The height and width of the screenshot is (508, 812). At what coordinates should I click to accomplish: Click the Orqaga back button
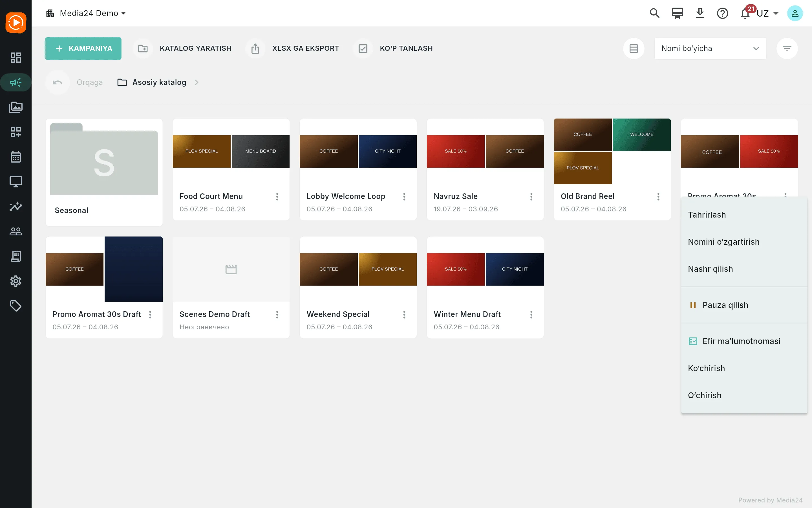coord(74,82)
